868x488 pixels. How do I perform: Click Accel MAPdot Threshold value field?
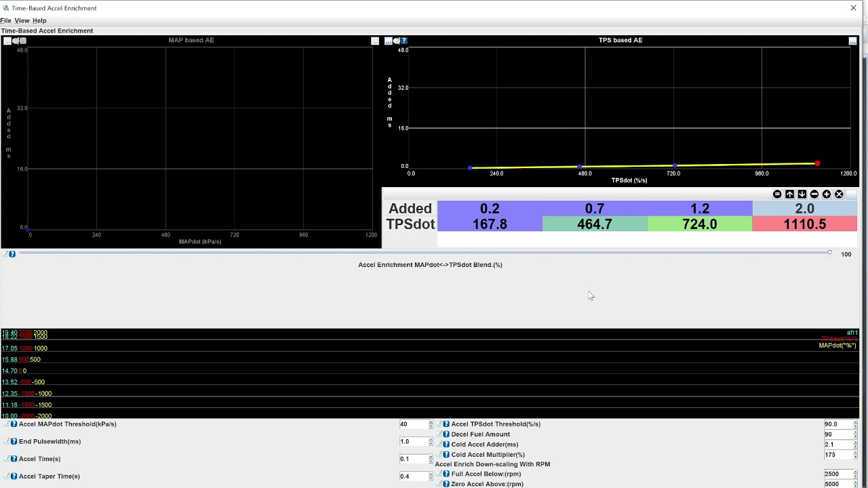[414, 424]
